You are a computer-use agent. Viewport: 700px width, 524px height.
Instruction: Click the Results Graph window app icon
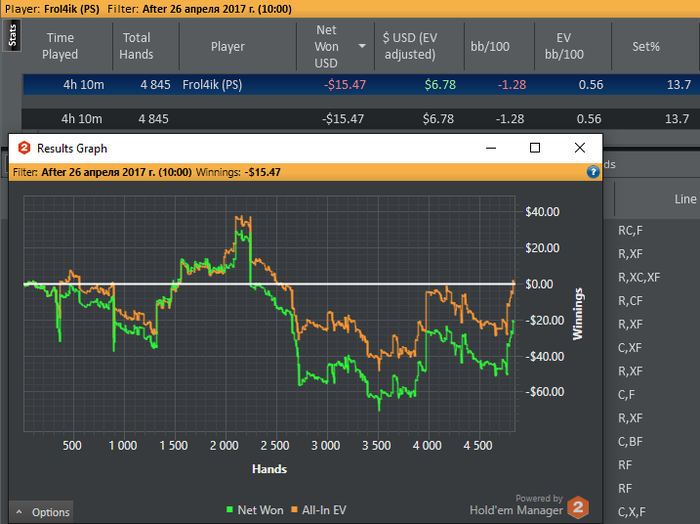point(24,148)
